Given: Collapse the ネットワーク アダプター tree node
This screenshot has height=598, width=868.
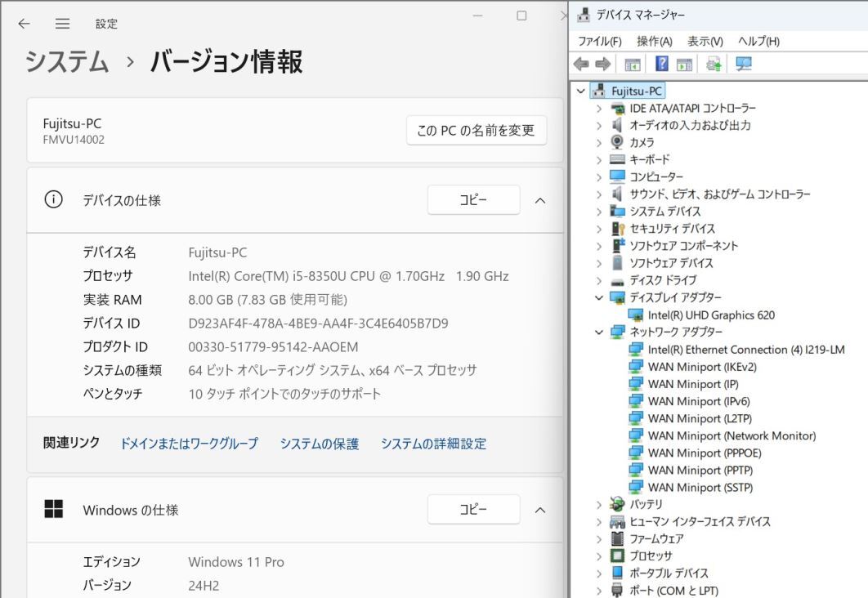Looking at the screenshot, I should pyautogui.click(x=599, y=332).
